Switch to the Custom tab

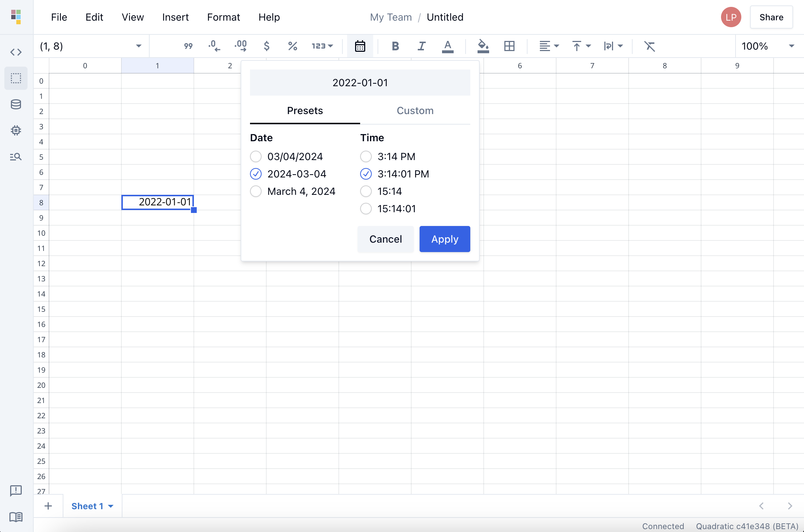click(415, 111)
